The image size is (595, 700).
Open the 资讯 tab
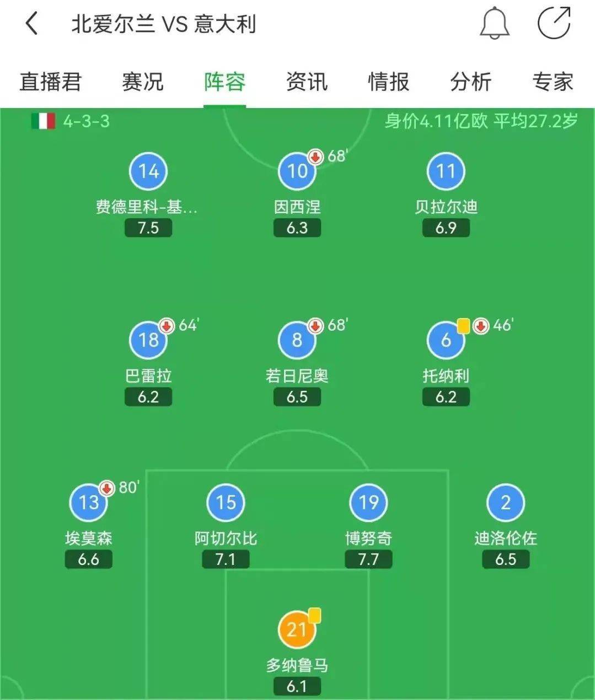pyautogui.click(x=307, y=82)
